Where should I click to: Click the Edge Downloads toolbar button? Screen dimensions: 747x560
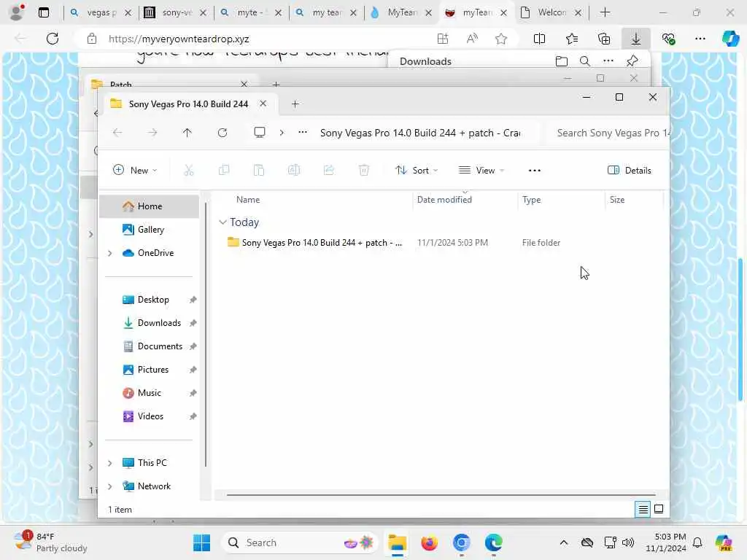636,39
